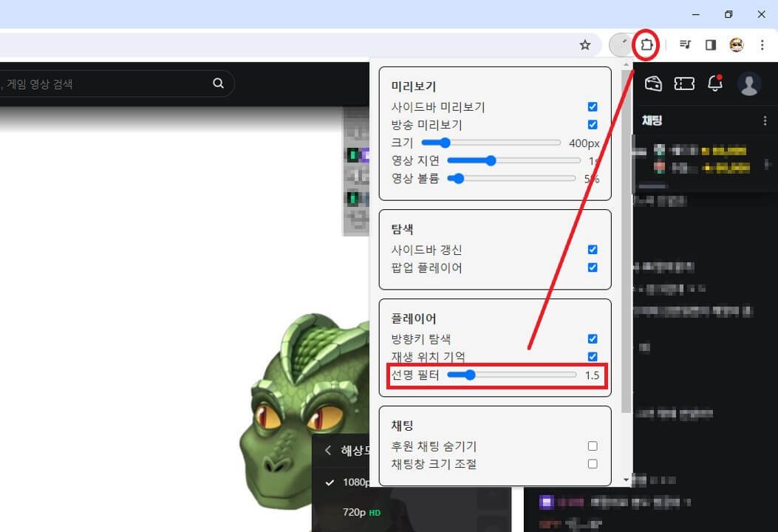Viewport: 778px width, 532px height.
Task: Open the ticket icon in header
Action: click(684, 83)
